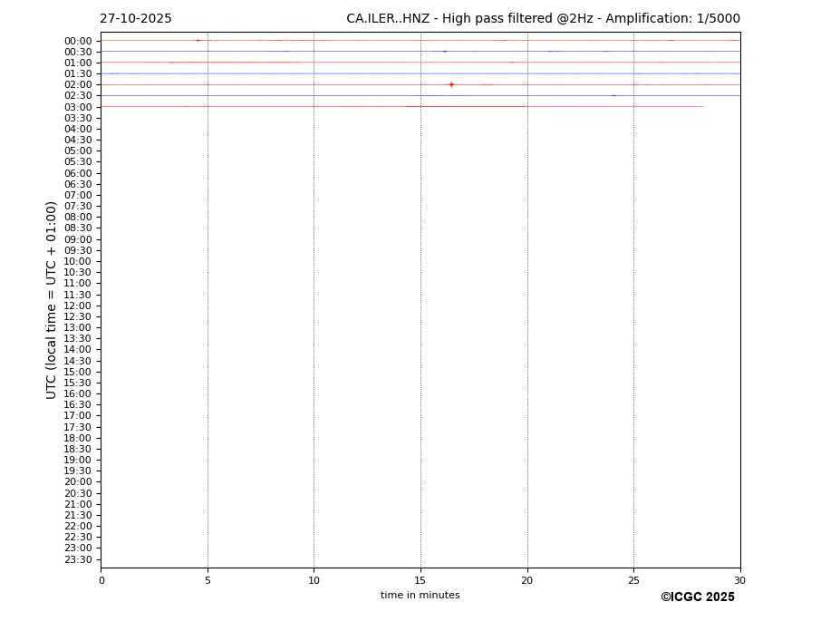This screenshot has width=840, height=631.
Task: Click the small dark blip on the 02:30 trace
Action: point(613,95)
